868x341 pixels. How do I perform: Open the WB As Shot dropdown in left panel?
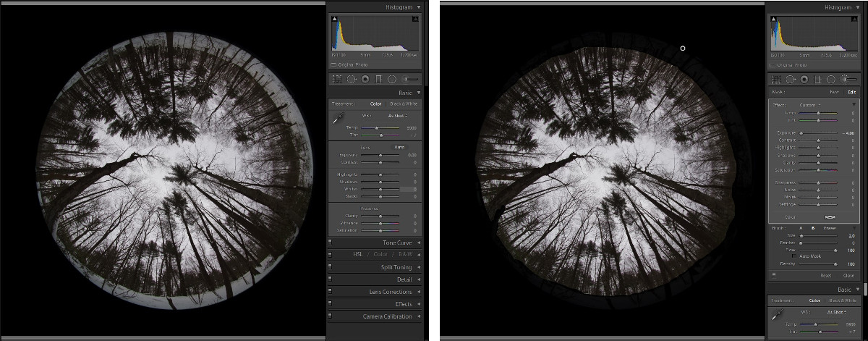tap(398, 115)
